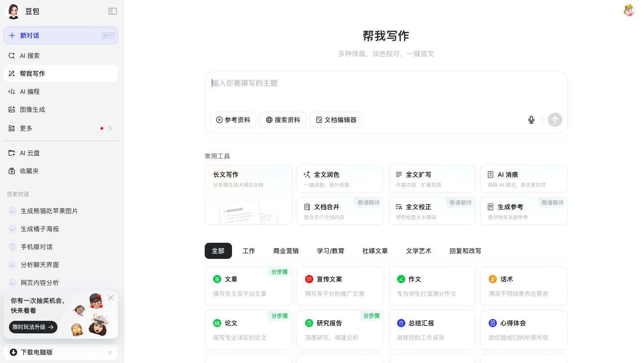Click the 常用工具 section heading

pos(217,156)
